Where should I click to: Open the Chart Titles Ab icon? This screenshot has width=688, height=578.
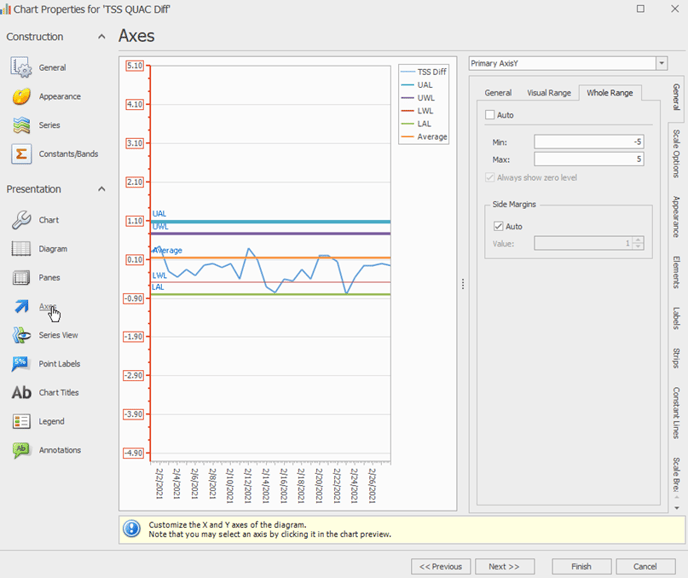21,392
